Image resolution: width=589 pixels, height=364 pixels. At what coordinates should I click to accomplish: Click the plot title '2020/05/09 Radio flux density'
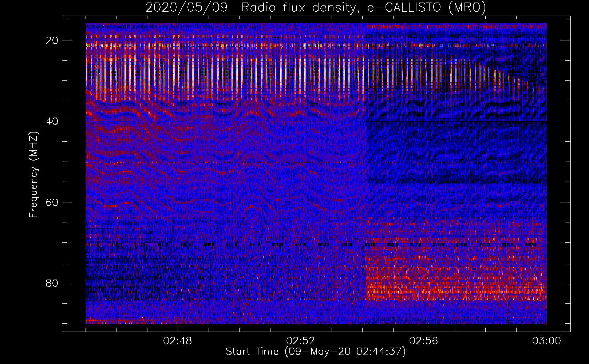coord(316,8)
